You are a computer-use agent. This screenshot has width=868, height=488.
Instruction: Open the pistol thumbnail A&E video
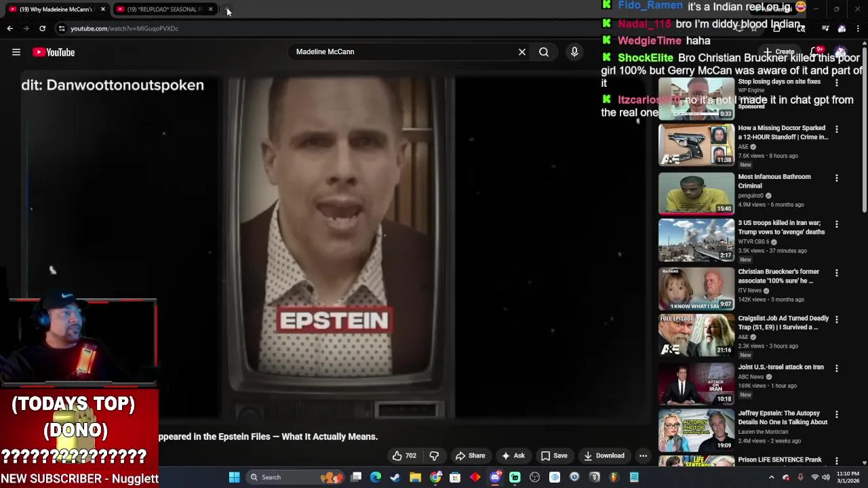click(x=696, y=145)
